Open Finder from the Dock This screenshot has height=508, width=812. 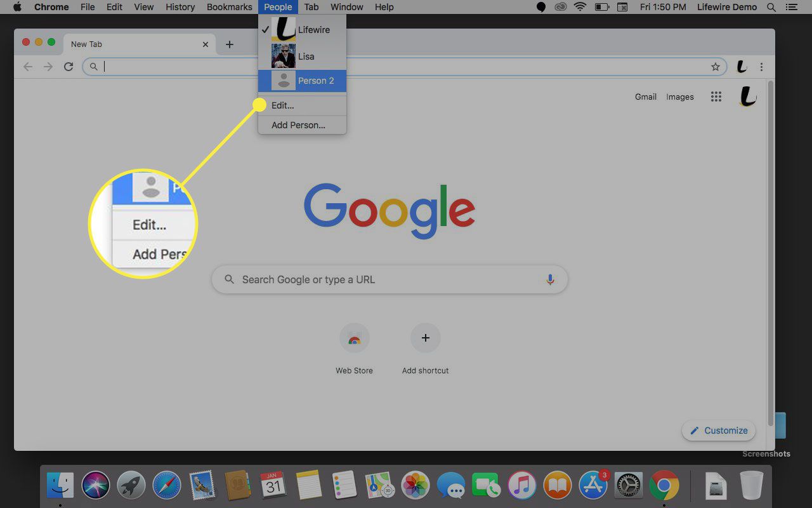point(60,486)
